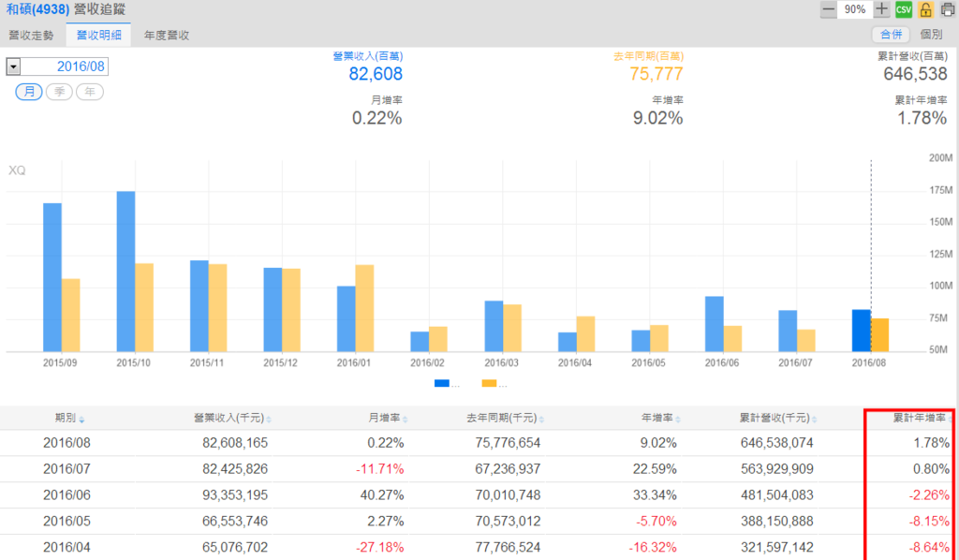Click the blue 2016/06 revenue bar

pos(715,324)
